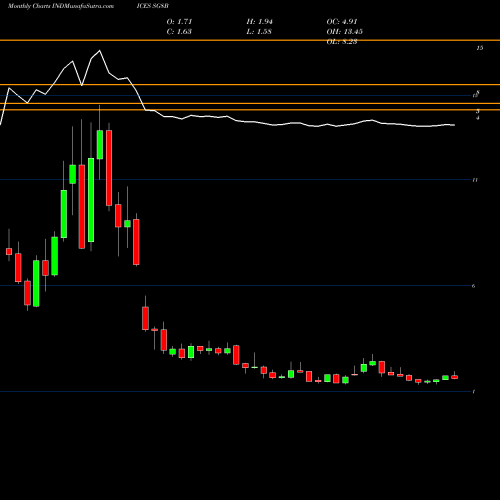
Task: Select the OL: 3.23 reading
Action: tap(342, 42)
